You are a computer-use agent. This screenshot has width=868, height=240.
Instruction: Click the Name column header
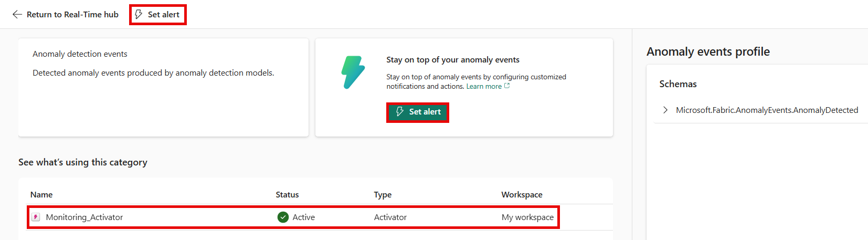click(x=41, y=195)
